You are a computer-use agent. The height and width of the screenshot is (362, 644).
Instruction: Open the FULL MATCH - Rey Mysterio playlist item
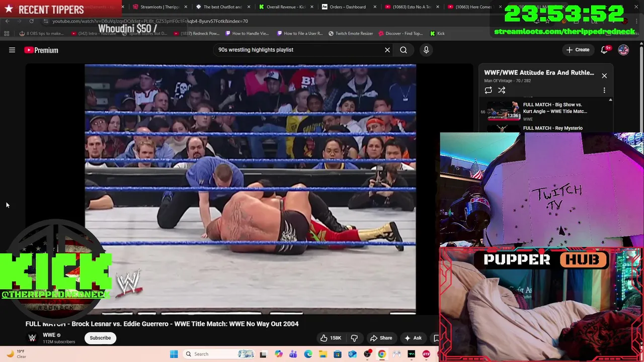552,128
